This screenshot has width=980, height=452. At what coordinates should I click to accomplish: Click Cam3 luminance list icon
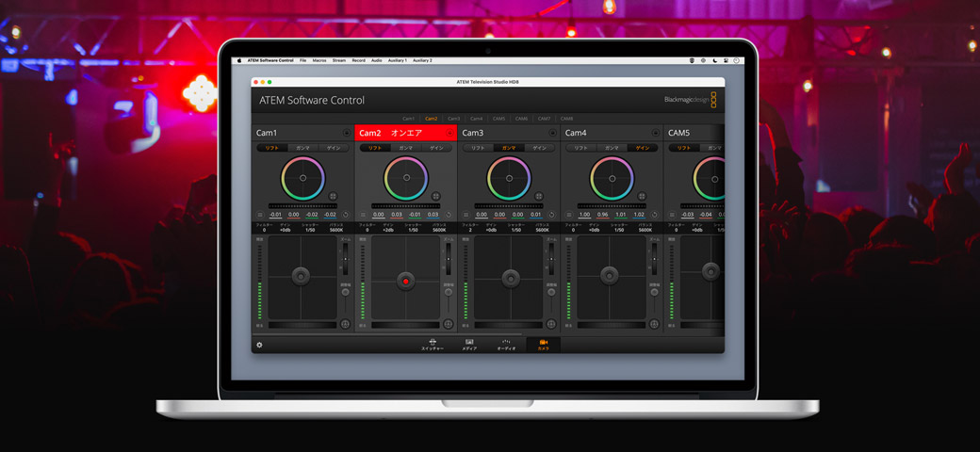click(466, 215)
